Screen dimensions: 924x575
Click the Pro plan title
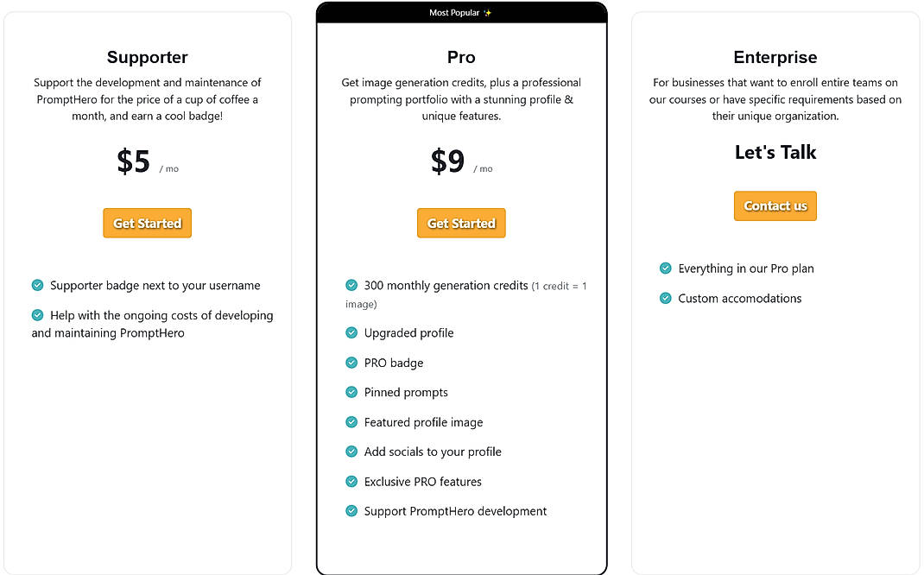pyautogui.click(x=461, y=57)
